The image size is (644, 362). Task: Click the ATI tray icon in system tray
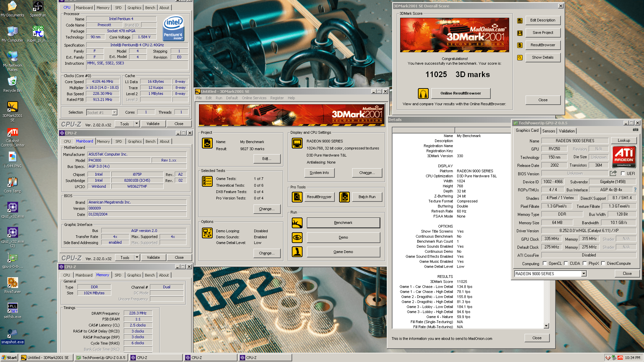coord(620,358)
